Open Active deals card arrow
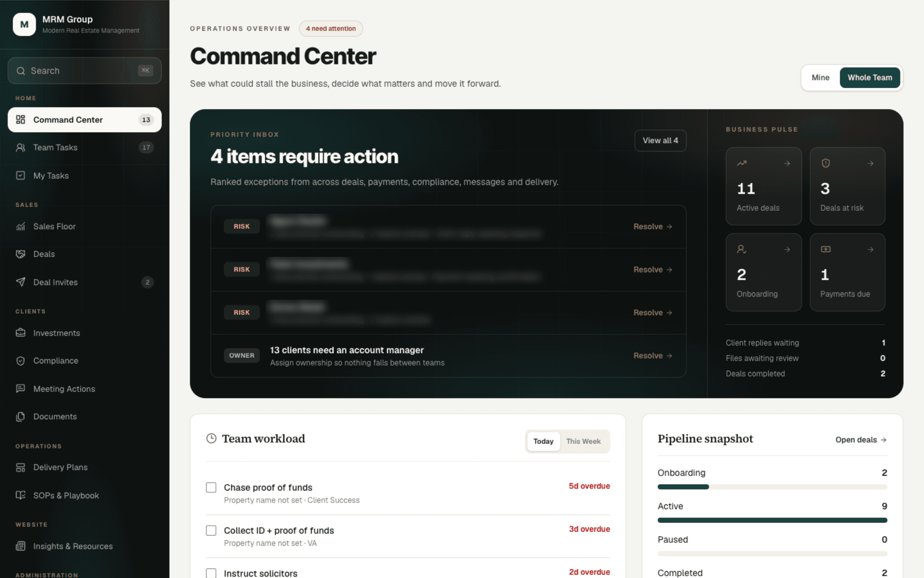 787,164
